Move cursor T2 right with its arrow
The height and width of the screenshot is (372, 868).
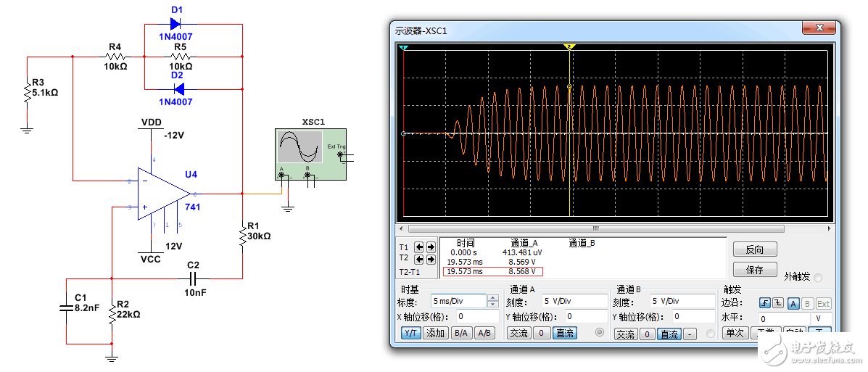pyautogui.click(x=431, y=259)
